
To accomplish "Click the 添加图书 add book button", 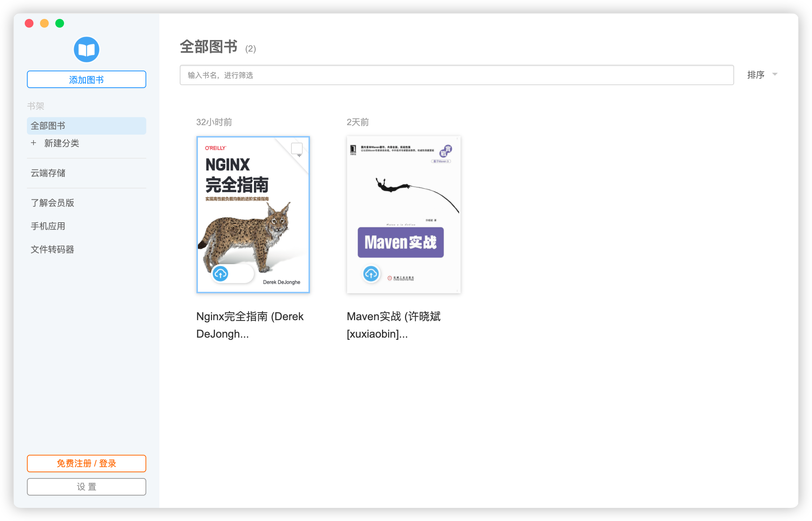I will point(86,80).
